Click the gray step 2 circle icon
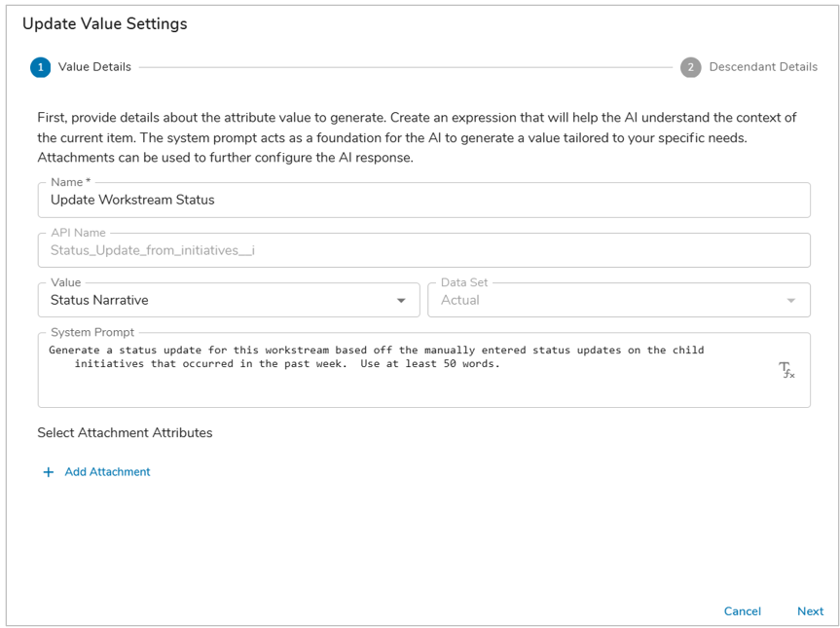This screenshot has height=628, width=840. (690, 67)
